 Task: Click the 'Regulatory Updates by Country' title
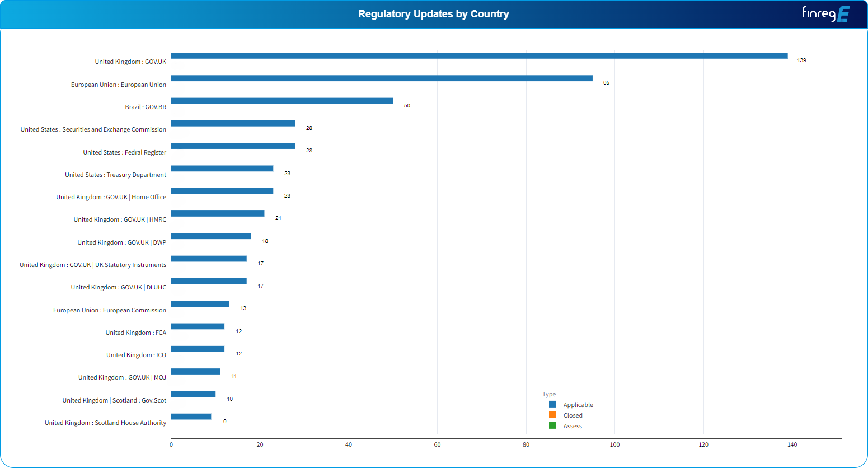[x=434, y=14]
